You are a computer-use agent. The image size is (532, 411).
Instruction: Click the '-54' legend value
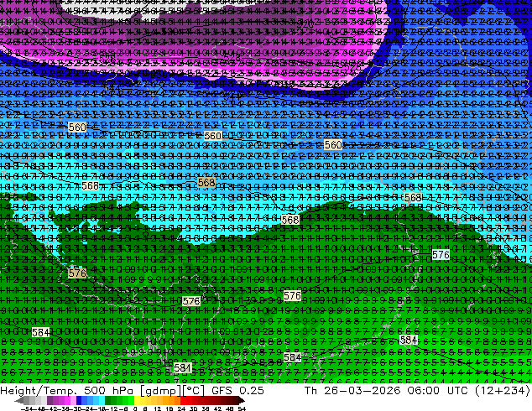point(27,408)
